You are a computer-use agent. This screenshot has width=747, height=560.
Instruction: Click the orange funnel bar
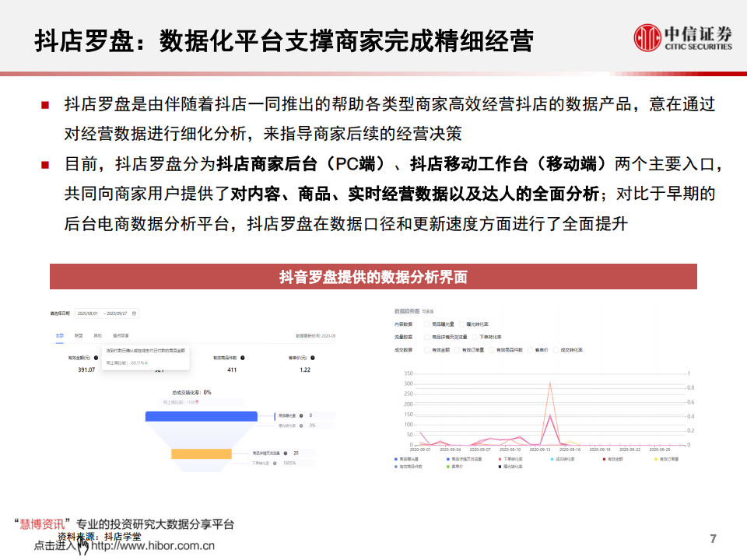[202, 453]
